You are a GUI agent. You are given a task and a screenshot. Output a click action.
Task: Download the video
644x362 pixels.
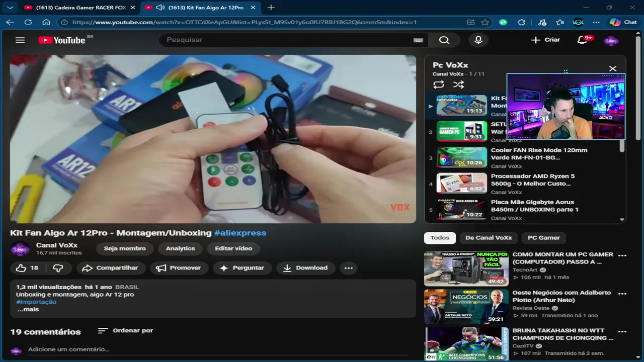coord(305,268)
